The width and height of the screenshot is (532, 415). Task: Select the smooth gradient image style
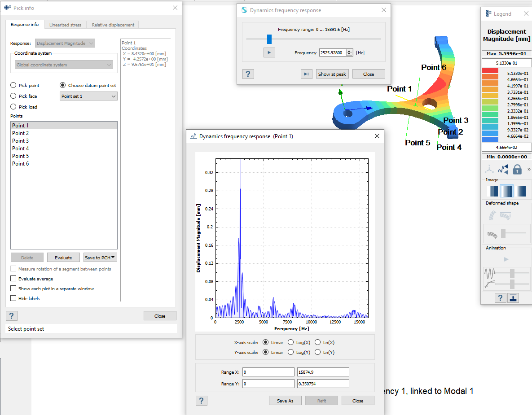click(x=520, y=191)
